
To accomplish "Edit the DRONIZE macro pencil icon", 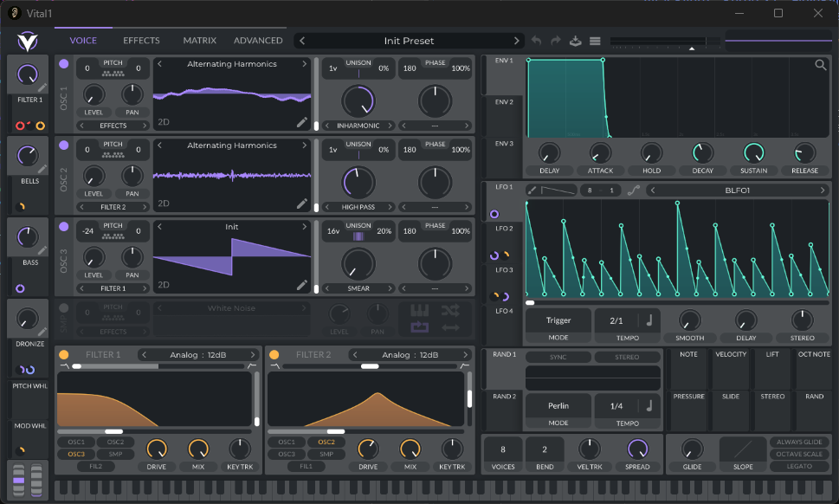I will (x=42, y=331).
